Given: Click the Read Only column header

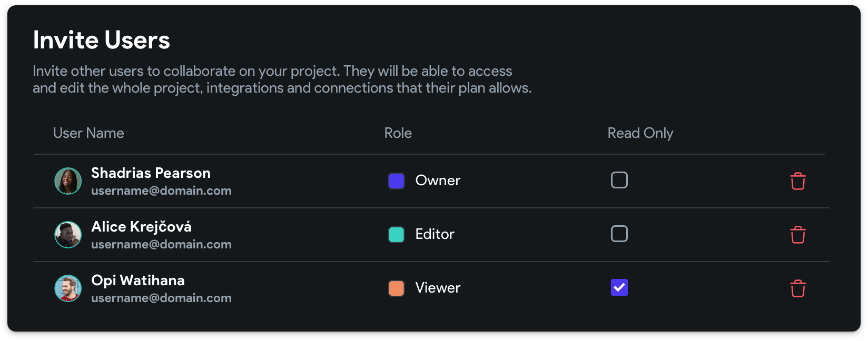Looking at the screenshot, I should tap(640, 133).
